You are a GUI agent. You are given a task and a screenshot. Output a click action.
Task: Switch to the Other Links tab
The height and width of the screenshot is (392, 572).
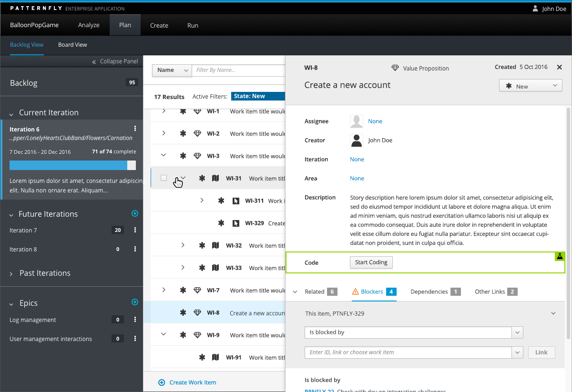[496, 291]
